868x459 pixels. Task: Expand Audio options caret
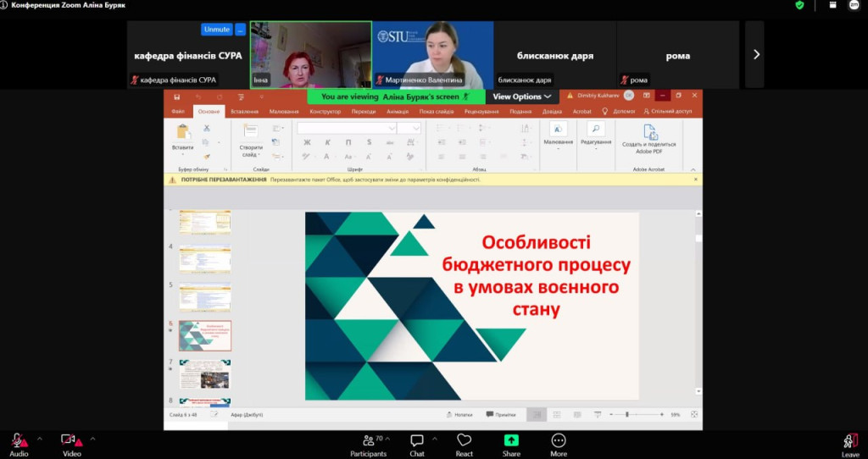pyautogui.click(x=39, y=439)
